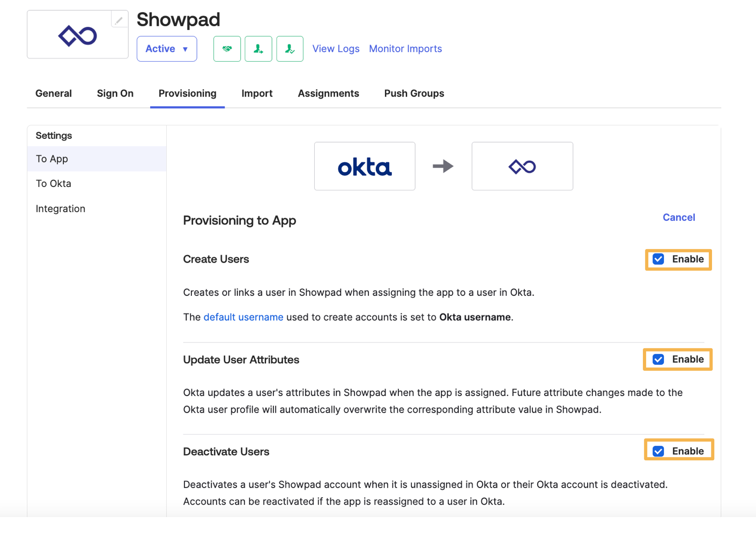Click the arrow between Okta and Showpad

(x=443, y=166)
